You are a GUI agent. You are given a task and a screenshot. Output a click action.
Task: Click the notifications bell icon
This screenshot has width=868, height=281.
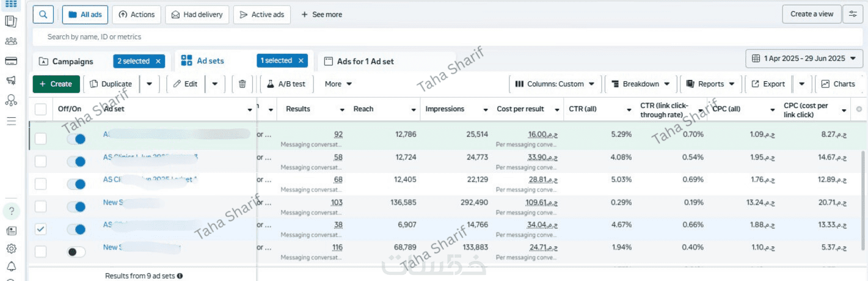coord(11,267)
